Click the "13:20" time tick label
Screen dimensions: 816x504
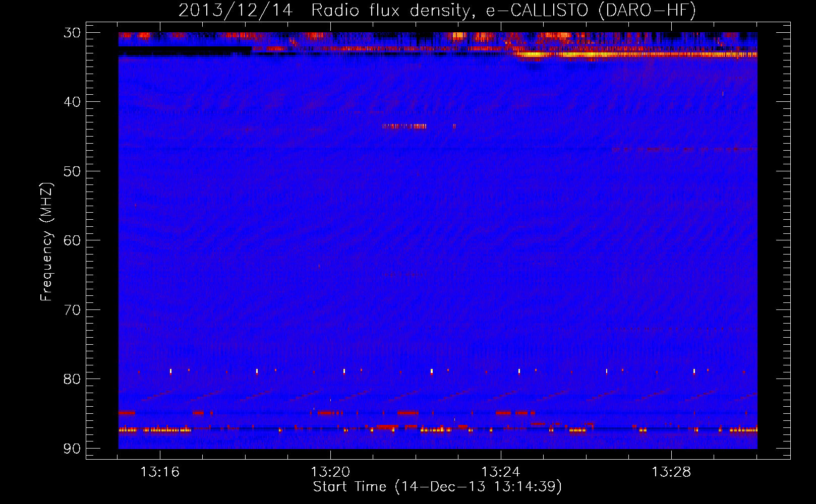tap(330, 472)
